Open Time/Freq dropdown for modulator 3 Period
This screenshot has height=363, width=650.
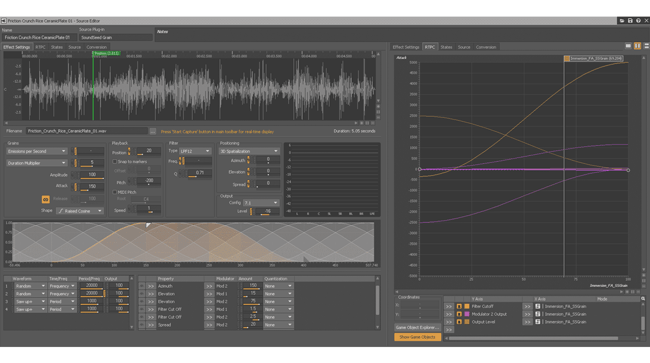pyautogui.click(x=62, y=302)
